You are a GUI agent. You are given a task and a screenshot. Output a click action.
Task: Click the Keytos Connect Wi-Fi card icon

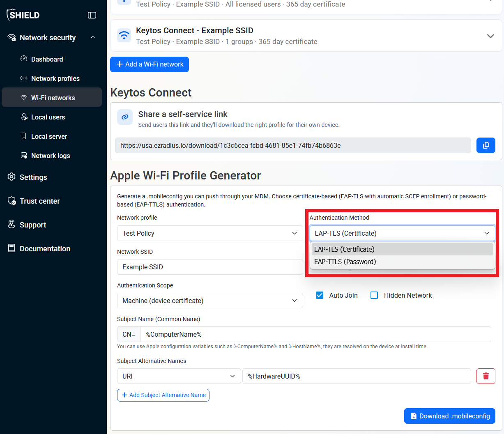[124, 35]
